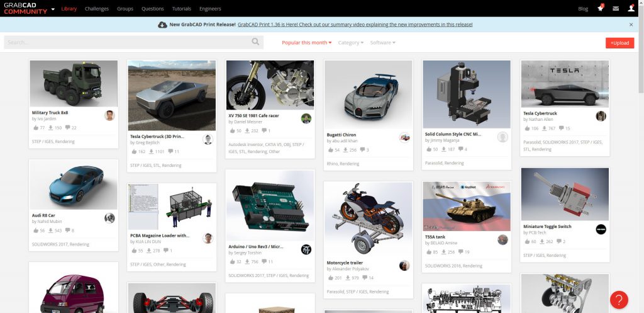Viewport: 644px width, 313px height.
Task: Open the notifications rocket icon
Action: click(601, 8)
